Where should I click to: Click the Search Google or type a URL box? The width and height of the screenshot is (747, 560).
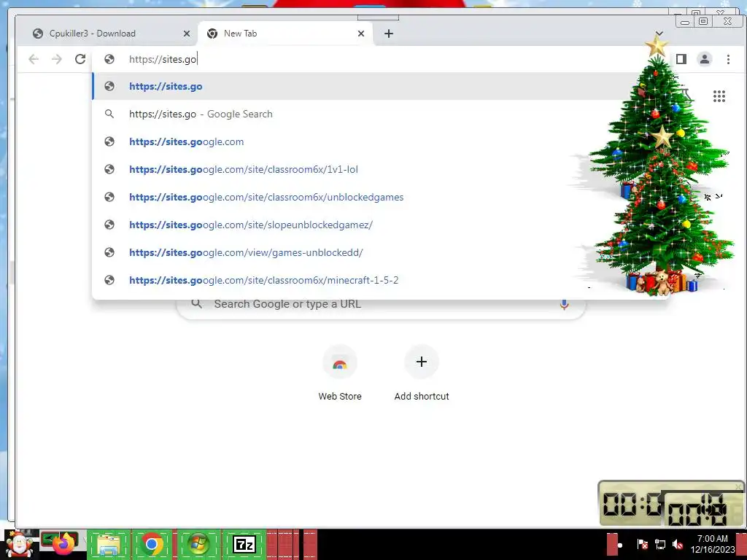(381, 305)
